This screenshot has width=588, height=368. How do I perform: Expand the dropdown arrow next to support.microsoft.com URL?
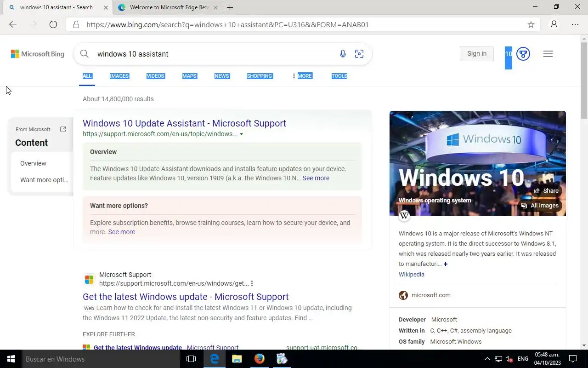coord(241,134)
